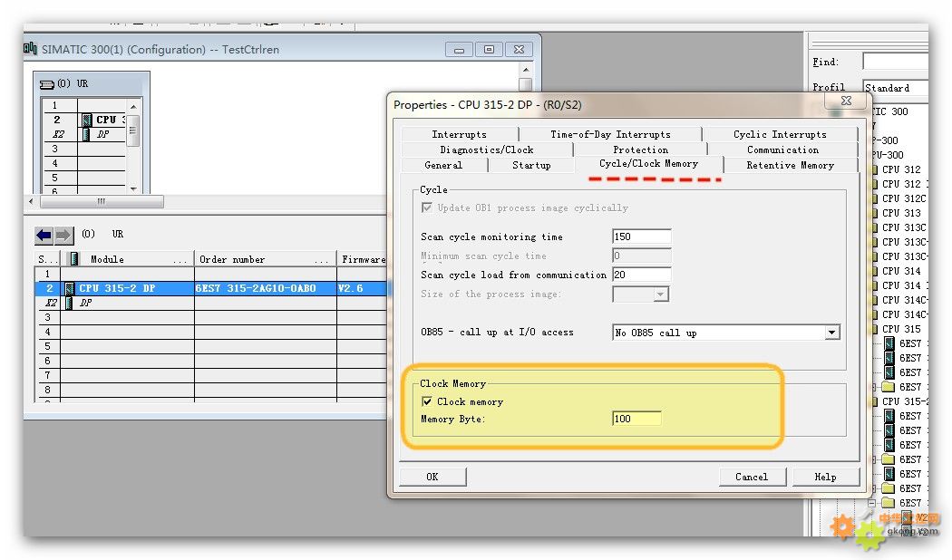Select Cycle/Clock Memory tab

pyautogui.click(x=648, y=164)
